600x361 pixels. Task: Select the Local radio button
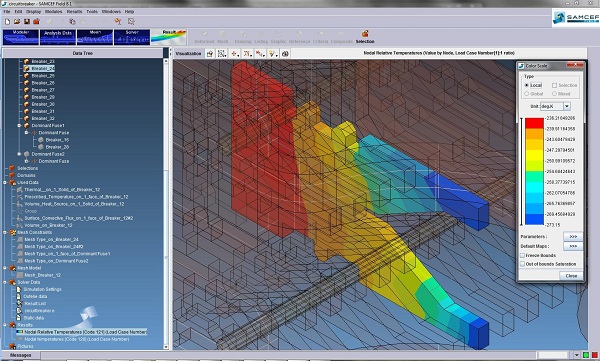527,85
